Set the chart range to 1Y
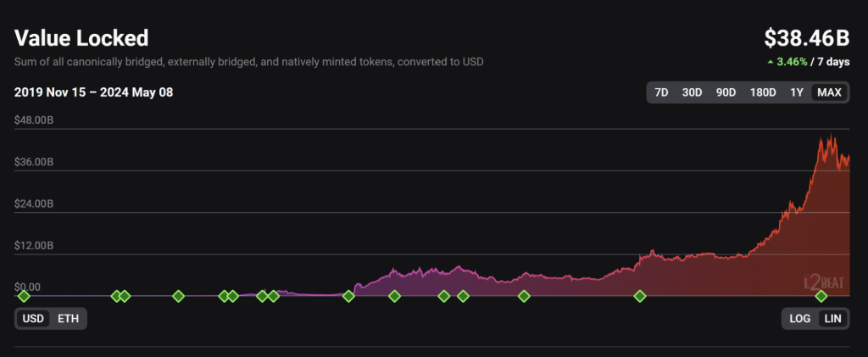 [x=797, y=92]
